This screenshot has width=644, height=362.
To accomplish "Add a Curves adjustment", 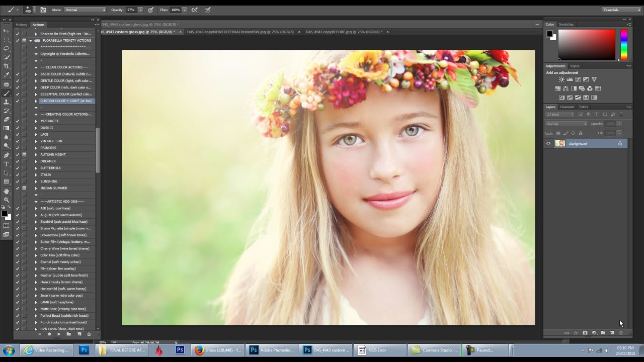I will [x=578, y=79].
